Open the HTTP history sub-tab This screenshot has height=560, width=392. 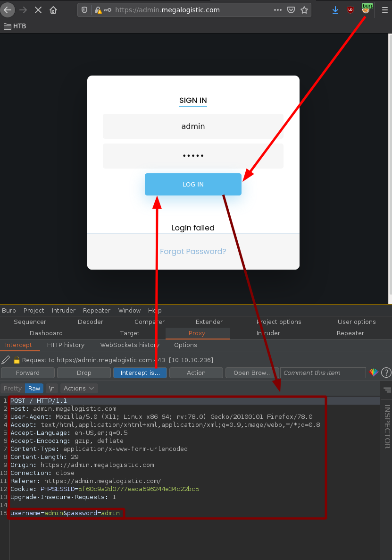(x=66, y=345)
